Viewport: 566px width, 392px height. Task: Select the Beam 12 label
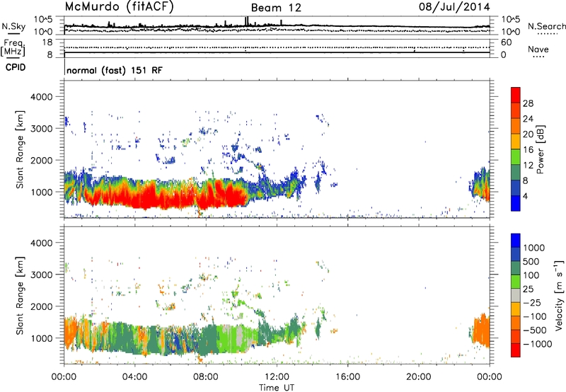276,8
